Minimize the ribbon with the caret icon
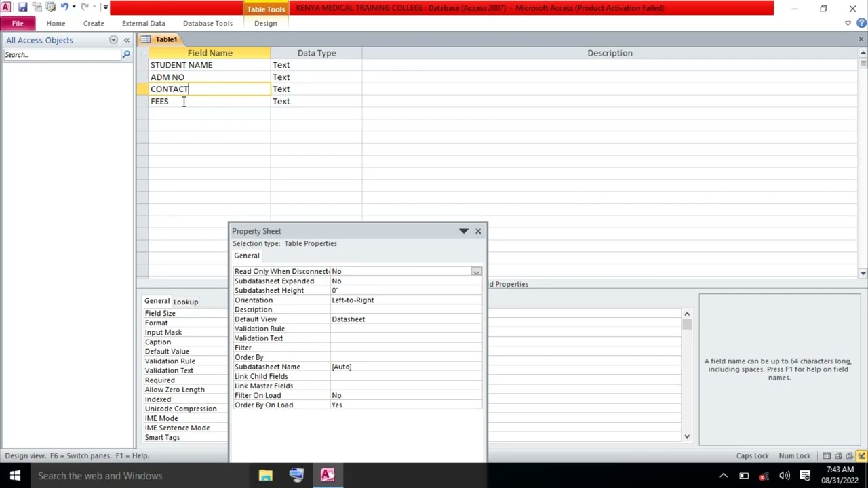 pyautogui.click(x=848, y=23)
